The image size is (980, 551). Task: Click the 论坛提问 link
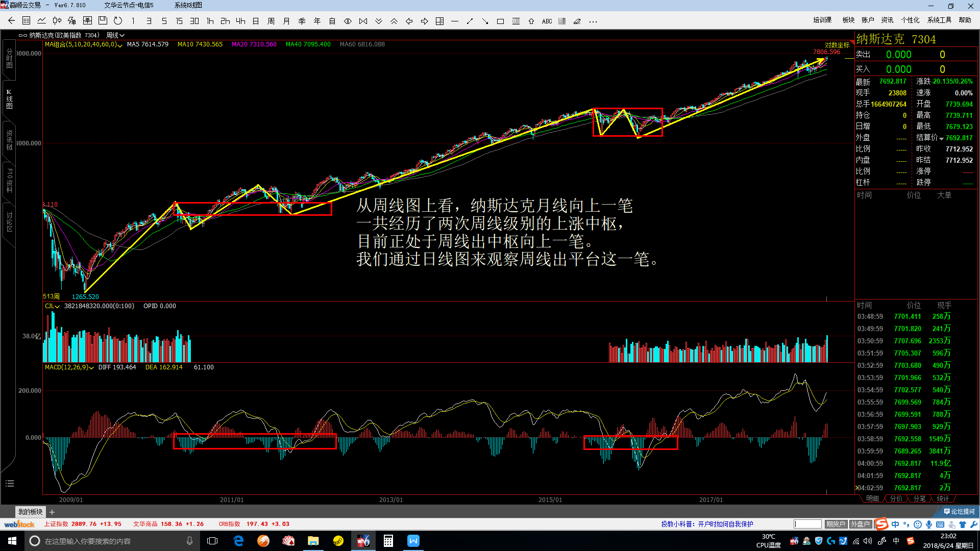pos(960,511)
